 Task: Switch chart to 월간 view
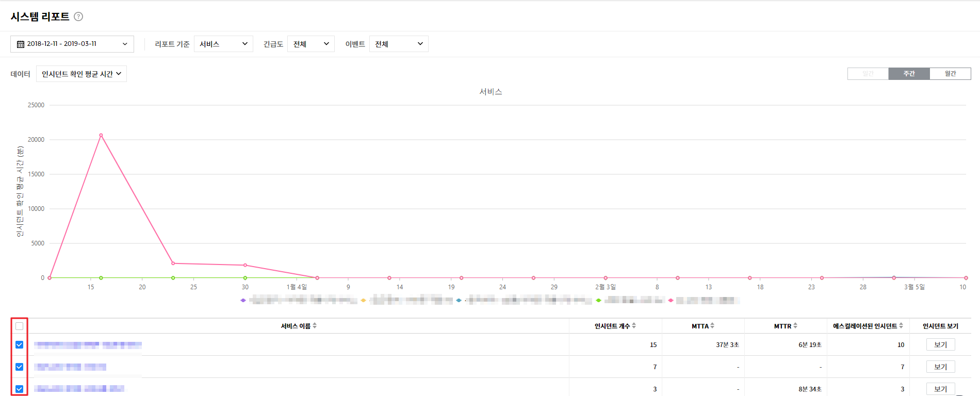[x=950, y=74]
